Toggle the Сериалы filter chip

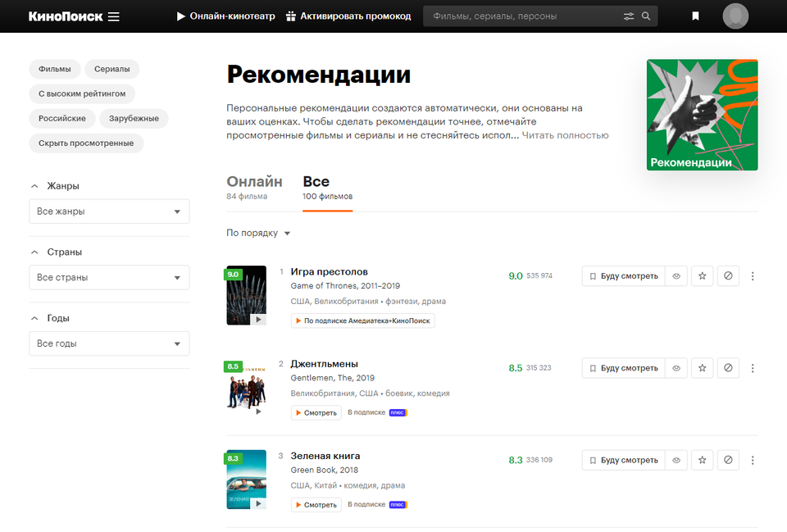112,69
